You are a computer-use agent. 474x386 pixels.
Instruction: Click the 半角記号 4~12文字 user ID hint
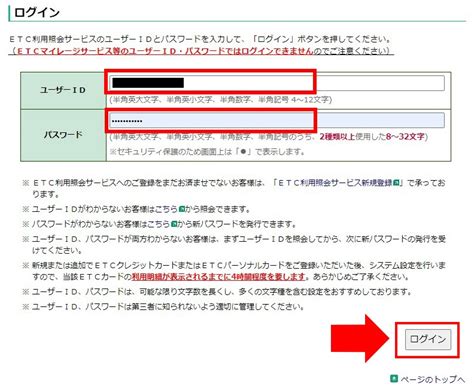tap(294, 99)
